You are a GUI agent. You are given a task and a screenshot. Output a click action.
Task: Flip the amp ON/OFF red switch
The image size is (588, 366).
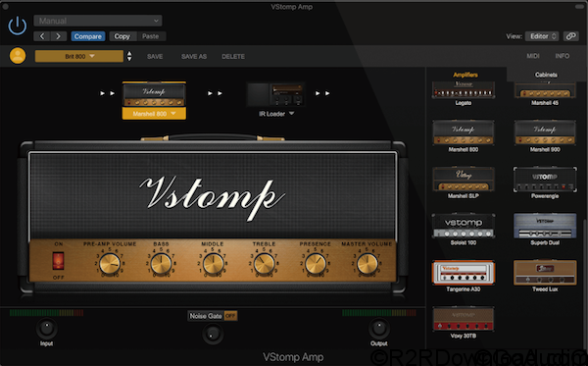click(58, 261)
